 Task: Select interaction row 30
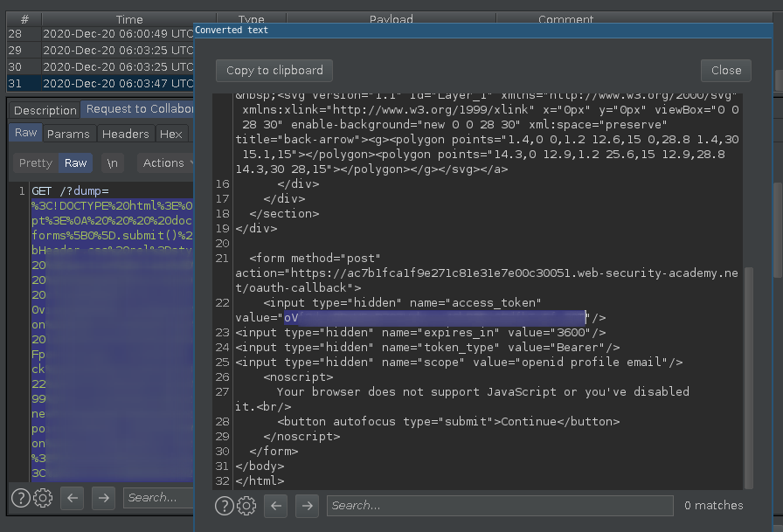100,67
